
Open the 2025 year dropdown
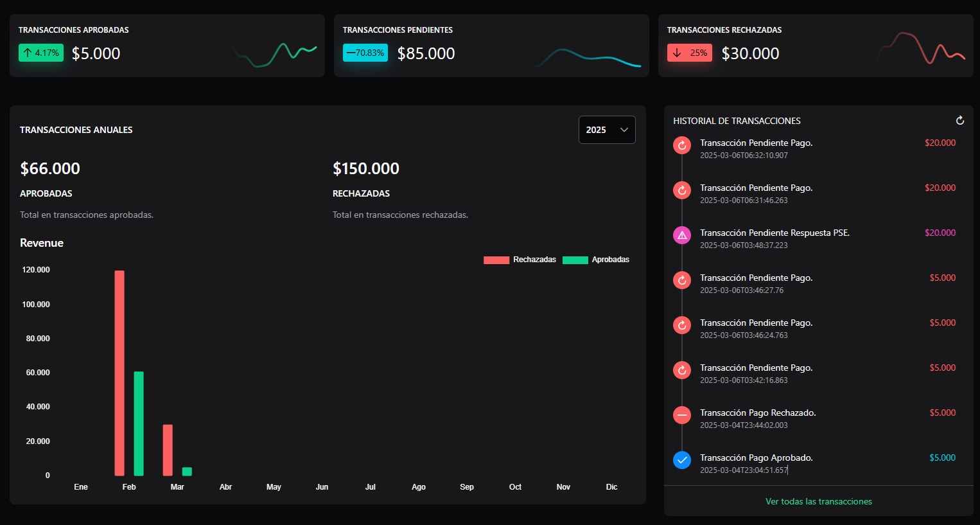point(606,130)
